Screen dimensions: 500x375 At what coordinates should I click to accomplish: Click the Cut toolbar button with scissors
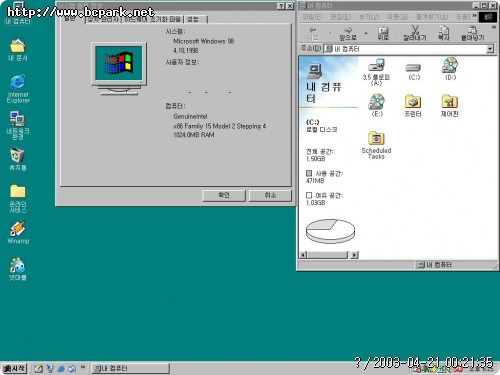tap(415, 33)
